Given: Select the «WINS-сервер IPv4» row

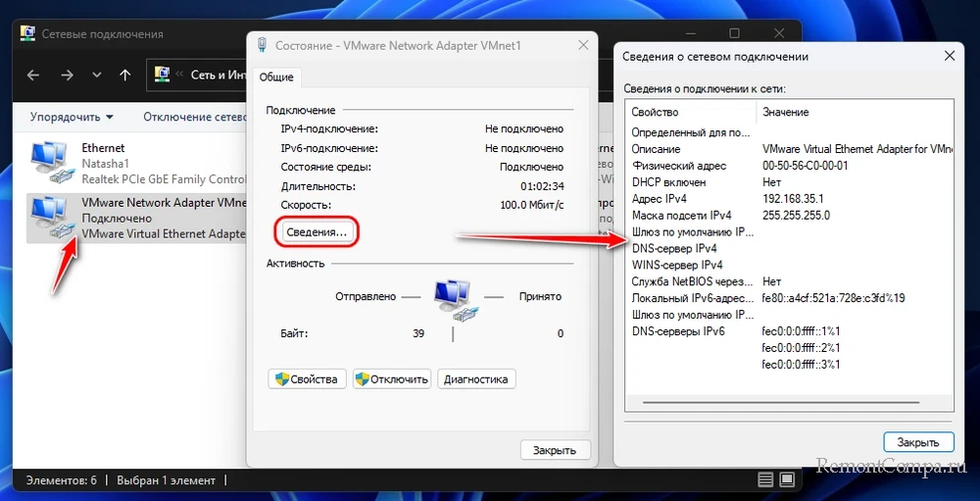Looking at the screenshot, I should click(789, 265).
